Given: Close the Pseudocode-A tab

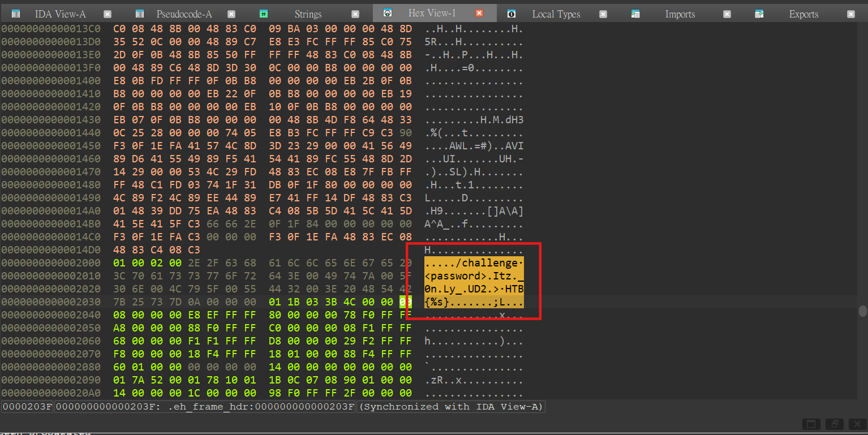Looking at the screenshot, I should [x=231, y=14].
